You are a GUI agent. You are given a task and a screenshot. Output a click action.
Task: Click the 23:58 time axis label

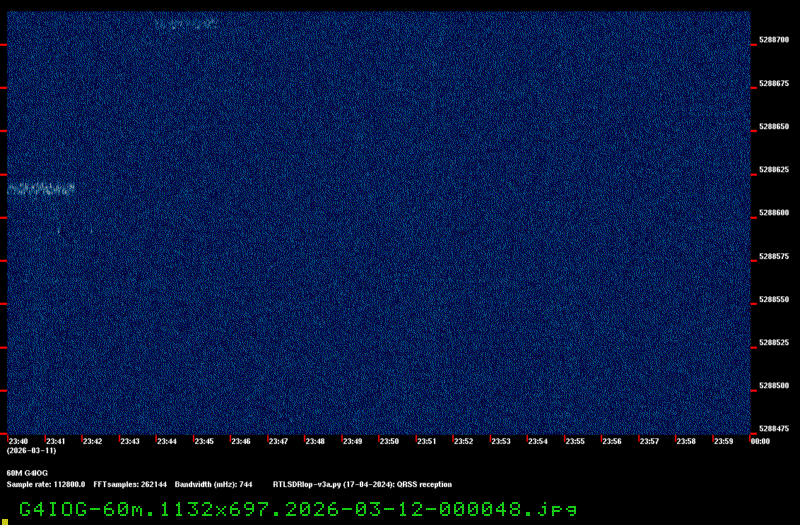(686, 441)
